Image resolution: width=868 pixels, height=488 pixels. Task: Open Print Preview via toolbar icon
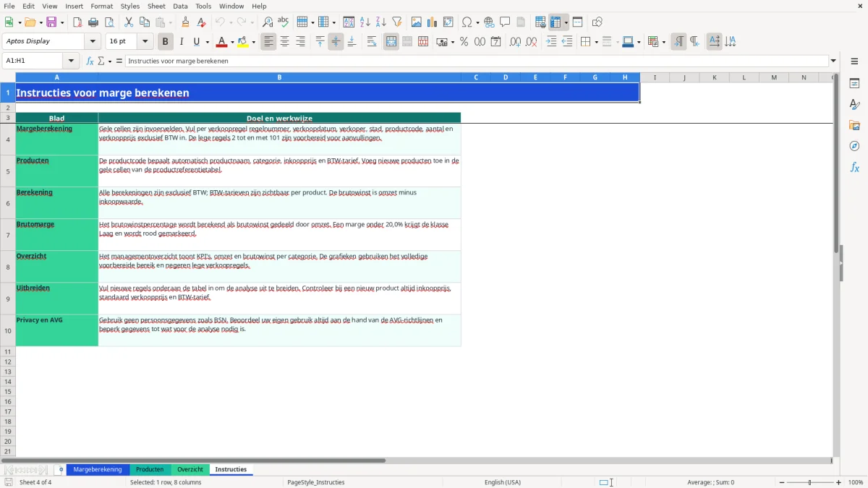tap(109, 22)
